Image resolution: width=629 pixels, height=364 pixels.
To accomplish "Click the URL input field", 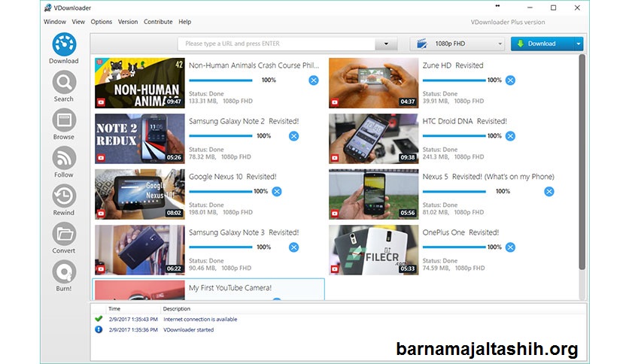I will 276,44.
